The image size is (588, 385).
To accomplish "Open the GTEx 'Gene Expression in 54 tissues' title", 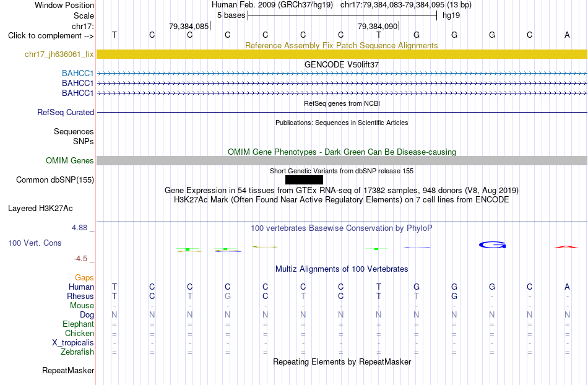I will pyautogui.click(x=342, y=191).
